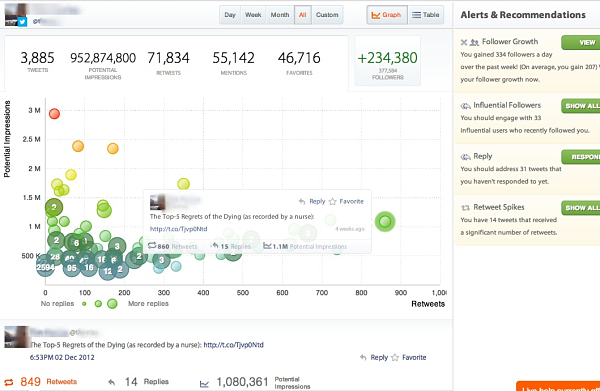Click the bubble labeled 28

click(x=55, y=257)
